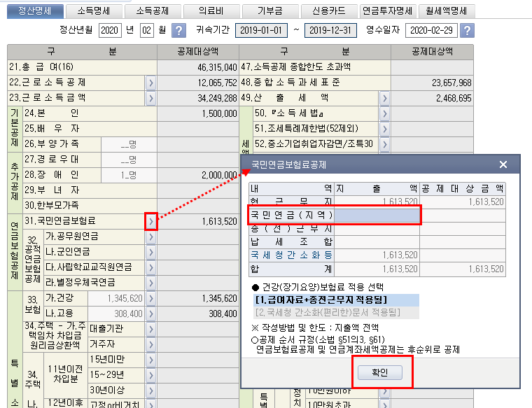The image size is (532, 408).
Task: Click the 영수일자 date field
Action: pos(430,31)
